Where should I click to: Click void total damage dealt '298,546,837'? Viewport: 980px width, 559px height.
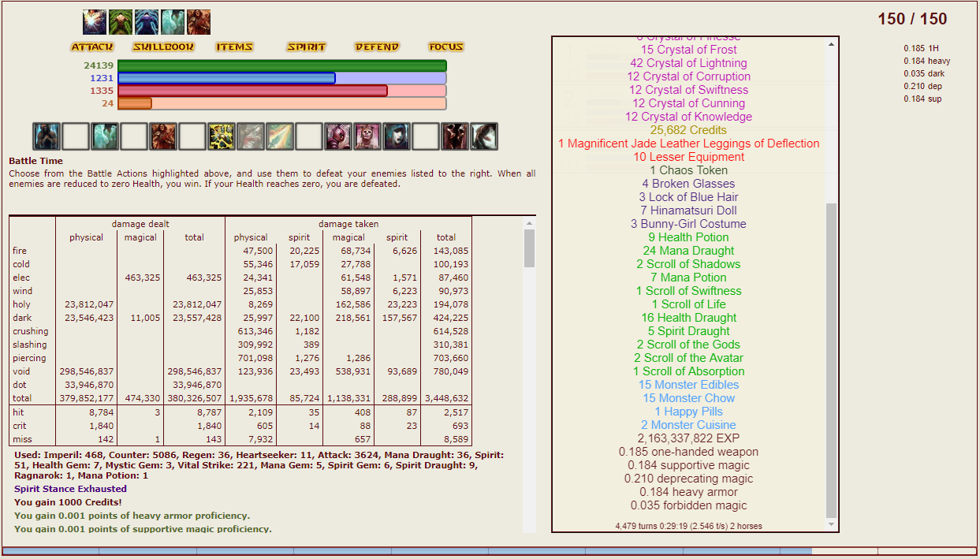[194, 371]
